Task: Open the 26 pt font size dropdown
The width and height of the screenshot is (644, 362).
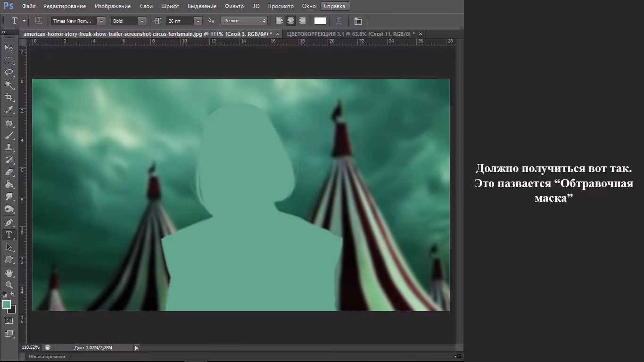Action: pos(198,21)
